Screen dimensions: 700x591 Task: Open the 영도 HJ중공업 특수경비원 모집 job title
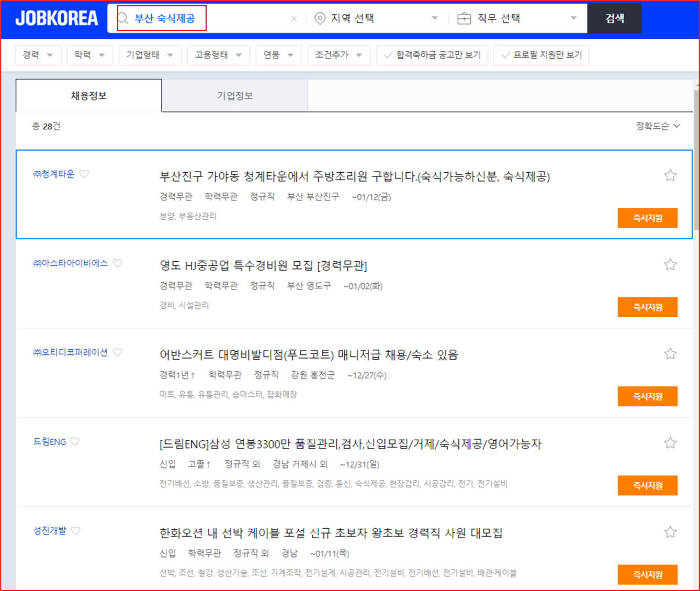pos(263,266)
